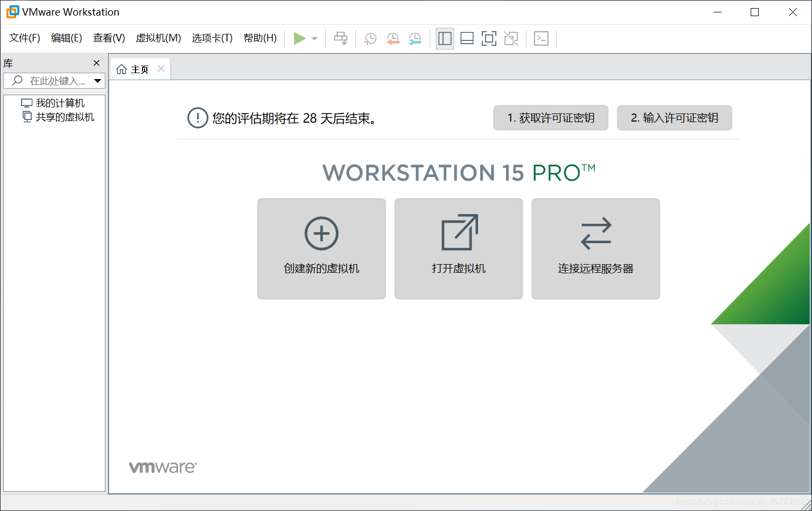
Task: Click the evaluation period text 28 天后结束
Action: pos(294,118)
